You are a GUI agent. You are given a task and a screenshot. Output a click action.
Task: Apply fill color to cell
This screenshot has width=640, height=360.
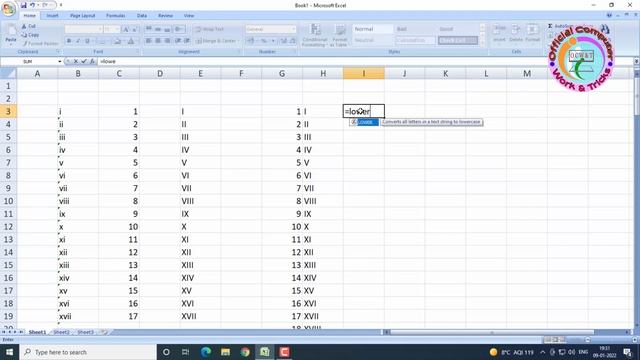(118, 41)
